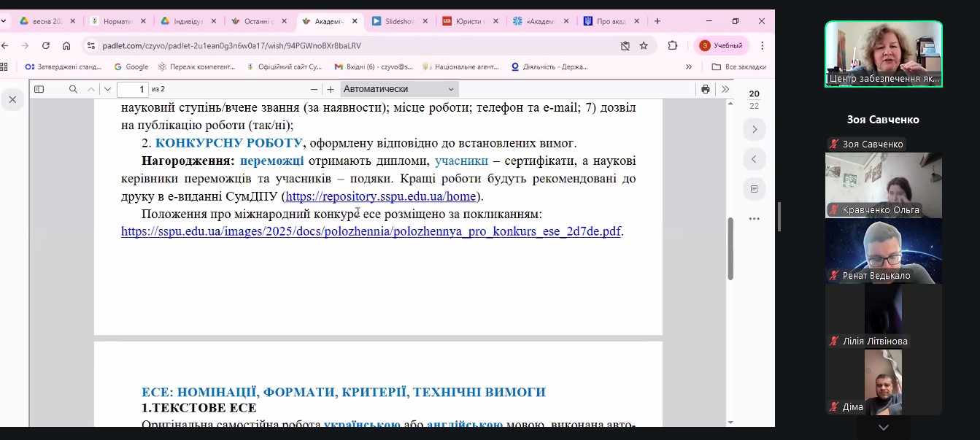Open the chat icon in the right sidebar
The width and height of the screenshot is (980, 440).
(x=755, y=189)
